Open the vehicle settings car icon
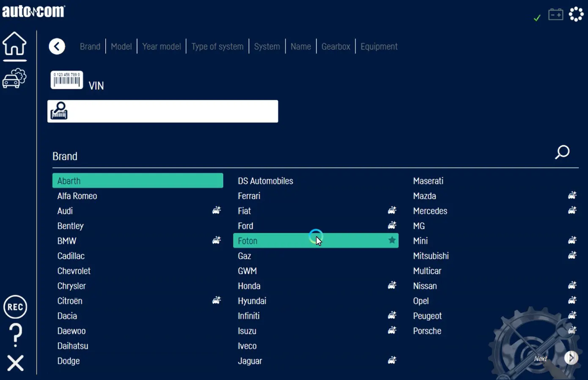 point(14,78)
